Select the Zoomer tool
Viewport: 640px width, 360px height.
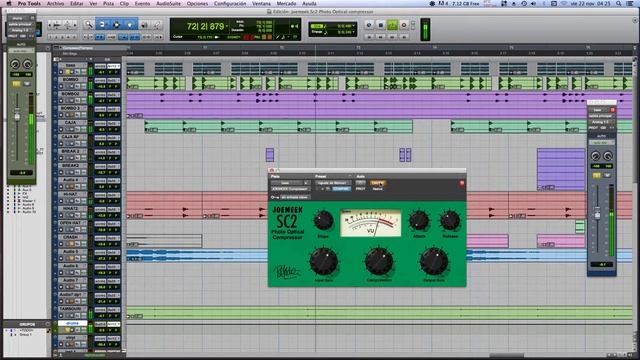point(89,25)
